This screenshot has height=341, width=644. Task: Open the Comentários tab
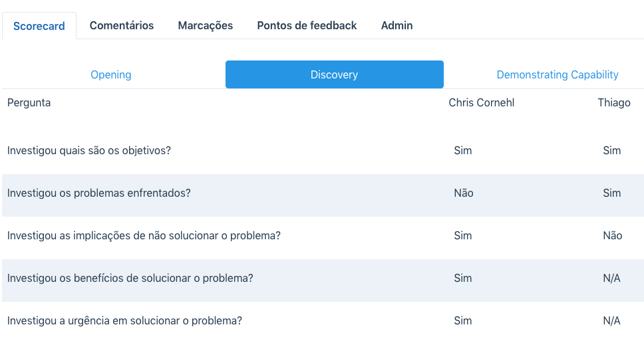click(x=122, y=25)
